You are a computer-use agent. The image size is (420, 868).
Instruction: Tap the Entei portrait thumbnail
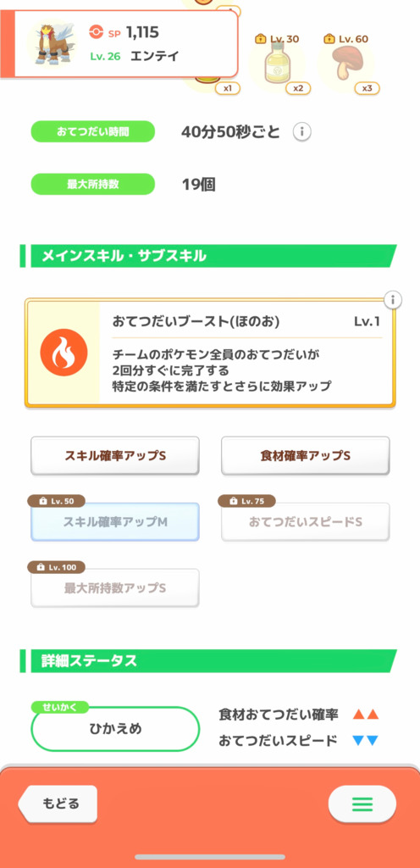point(52,43)
